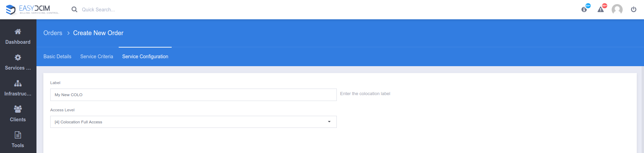The height and width of the screenshot is (153, 644).
Task: Switch to the Service Criteria tab
Action: [97, 57]
